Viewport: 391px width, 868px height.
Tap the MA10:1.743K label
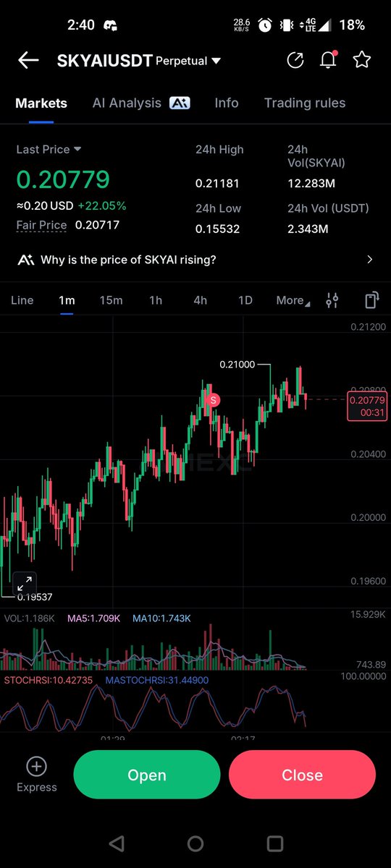pos(161,618)
